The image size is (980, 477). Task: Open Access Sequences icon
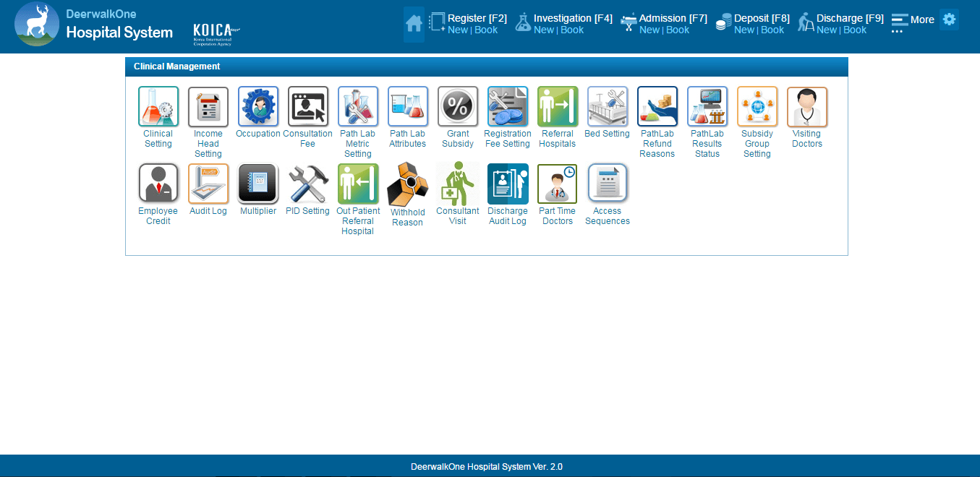point(608,184)
